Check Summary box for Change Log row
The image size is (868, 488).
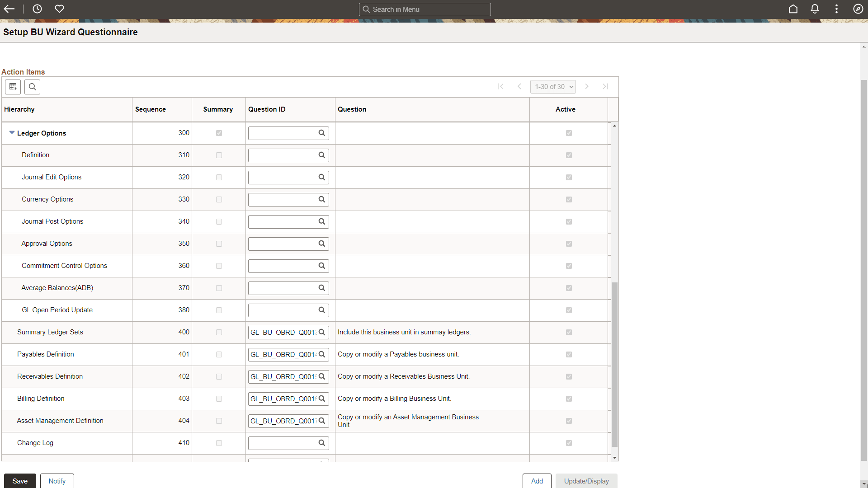219,443
